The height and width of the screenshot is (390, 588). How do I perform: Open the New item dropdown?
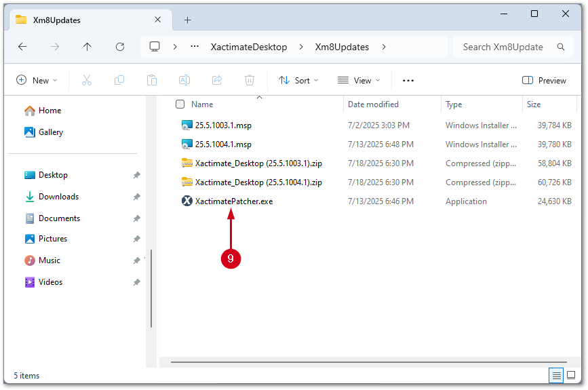pos(37,80)
